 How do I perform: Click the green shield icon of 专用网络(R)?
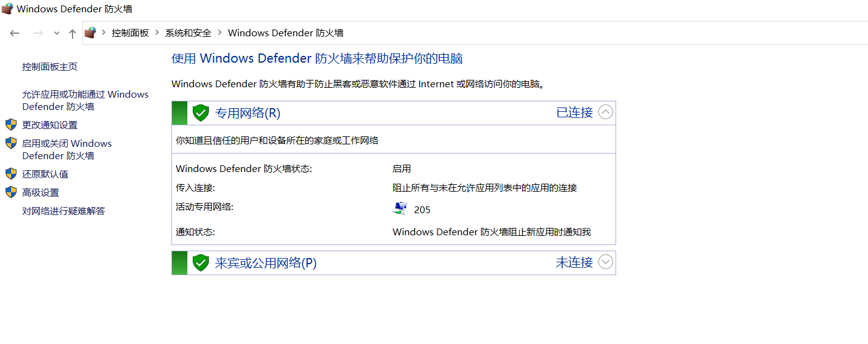(201, 113)
